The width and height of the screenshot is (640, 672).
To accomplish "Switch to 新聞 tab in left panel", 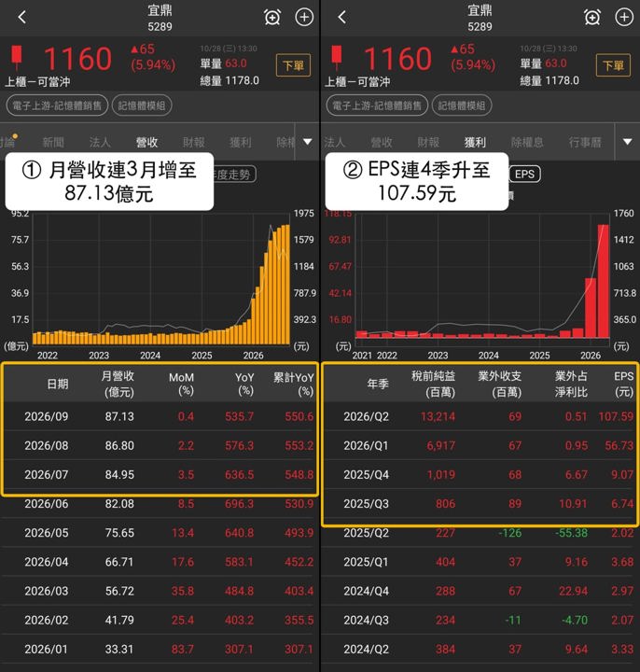I will click(53, 142).
